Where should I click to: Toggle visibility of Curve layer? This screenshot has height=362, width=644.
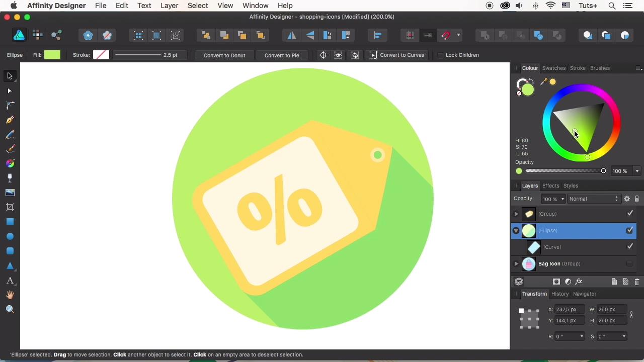coord(630,247)
